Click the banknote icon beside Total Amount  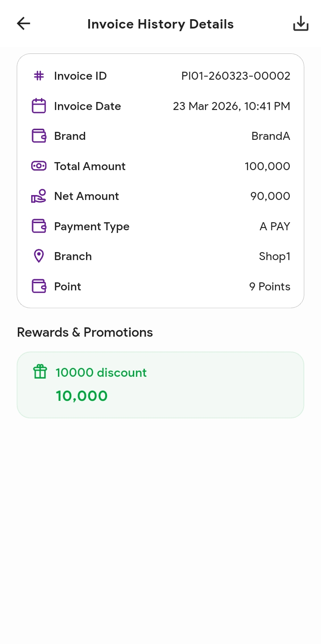pos(39,166)
